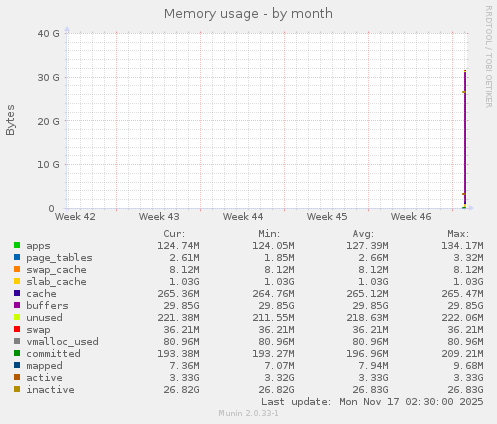
Task: Click the dark blue cache legend swatch
Action: [17, 293]
